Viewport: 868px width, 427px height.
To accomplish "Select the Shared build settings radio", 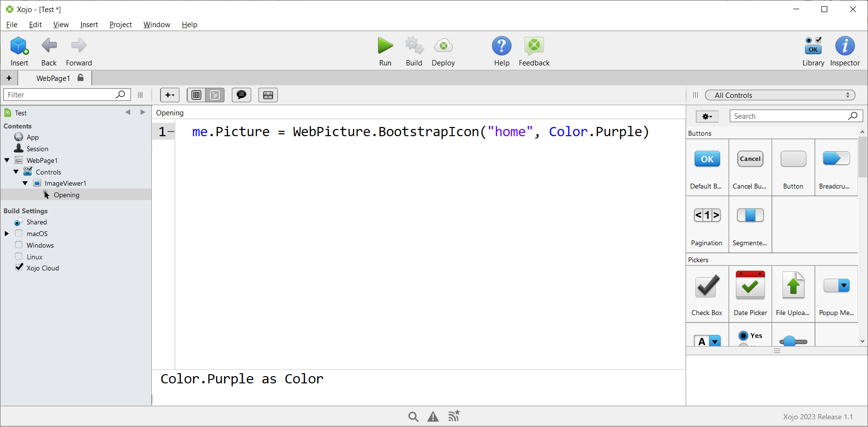I will point(18,222).
